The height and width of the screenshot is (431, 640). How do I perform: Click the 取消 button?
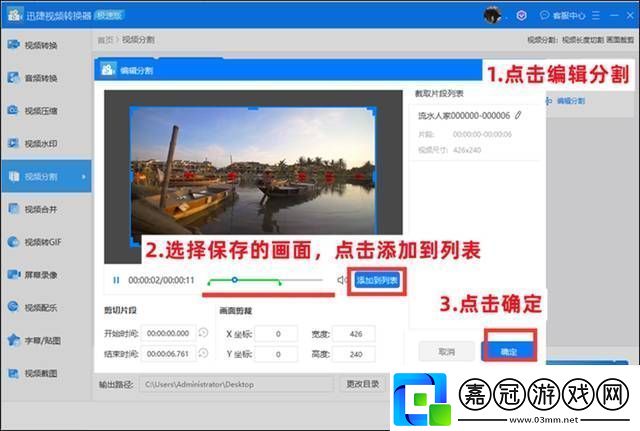447,351
